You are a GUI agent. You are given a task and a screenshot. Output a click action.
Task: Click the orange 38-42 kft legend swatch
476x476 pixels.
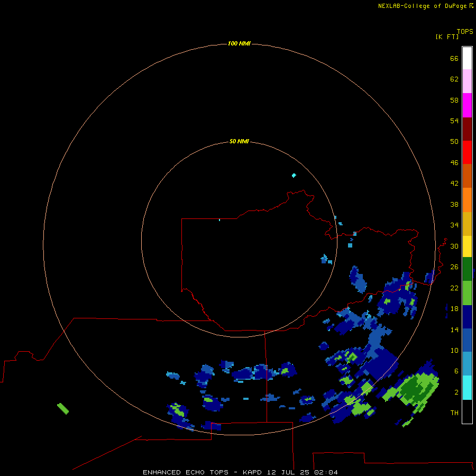(x=467, y=200)
